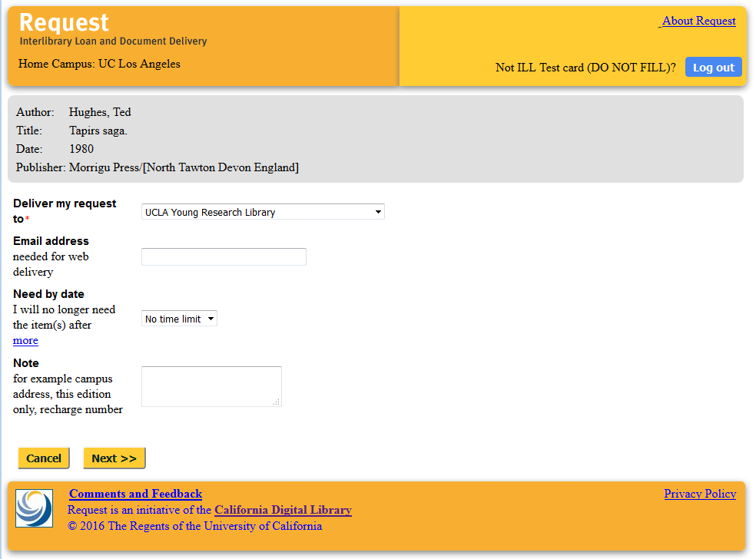Open the Privacy Policy link
Image resolution: width=756 pixels, height=559 pixels.
tap(700, 494)
